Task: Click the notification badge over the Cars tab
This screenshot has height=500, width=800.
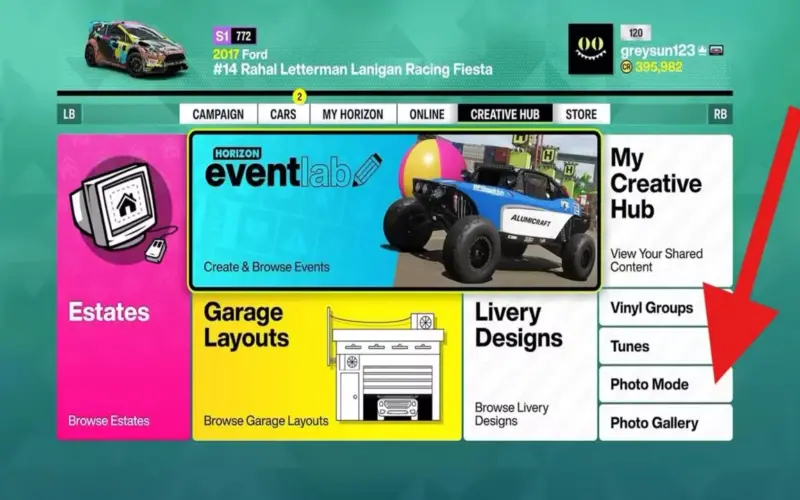Action: (299, 96)
